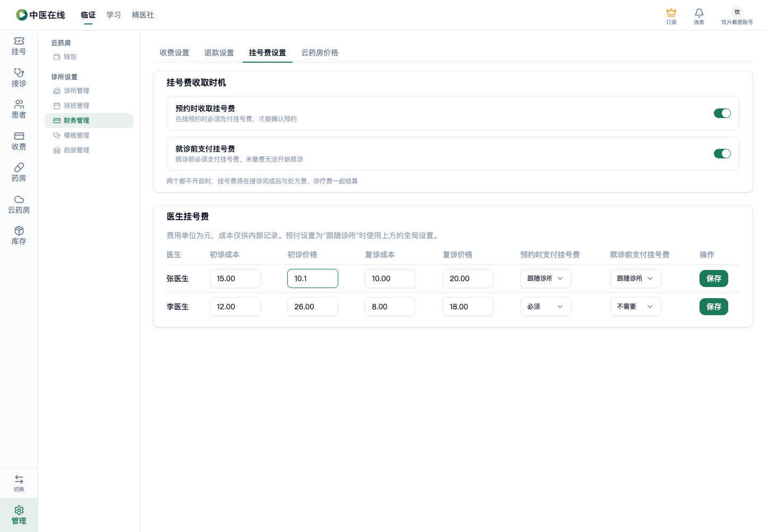Click the 挂号费收取时机 section heading
The width and height of the screenshot is (766, 532).
tap(196, 82)
